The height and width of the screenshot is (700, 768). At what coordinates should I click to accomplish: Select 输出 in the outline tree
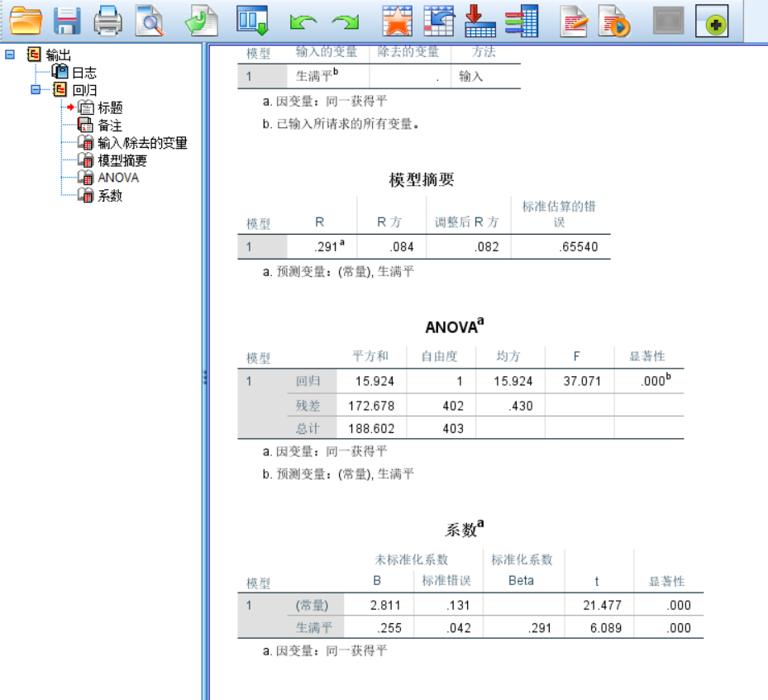59,55
